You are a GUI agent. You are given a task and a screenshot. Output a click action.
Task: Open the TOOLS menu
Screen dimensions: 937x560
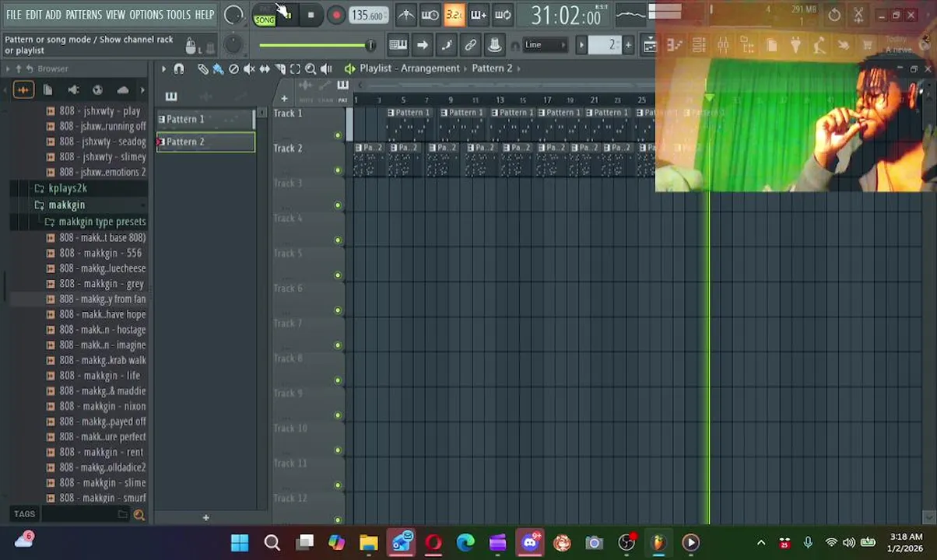click(178, 15)
